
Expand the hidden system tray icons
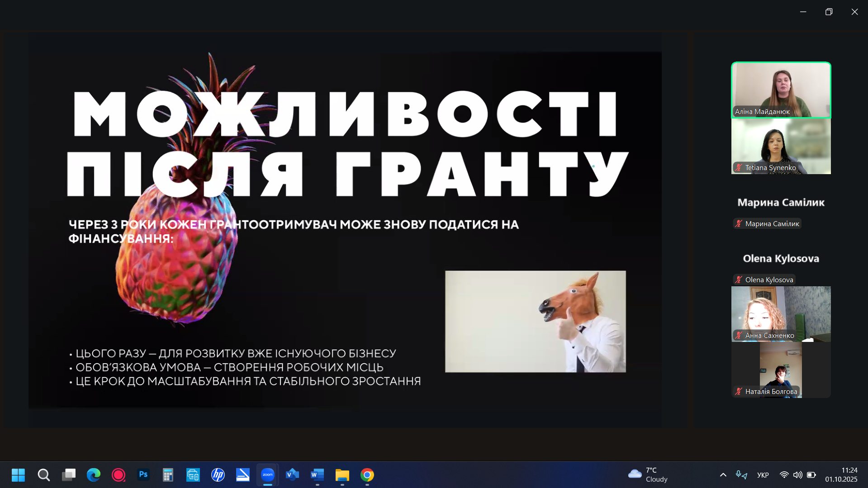point(723,475)
